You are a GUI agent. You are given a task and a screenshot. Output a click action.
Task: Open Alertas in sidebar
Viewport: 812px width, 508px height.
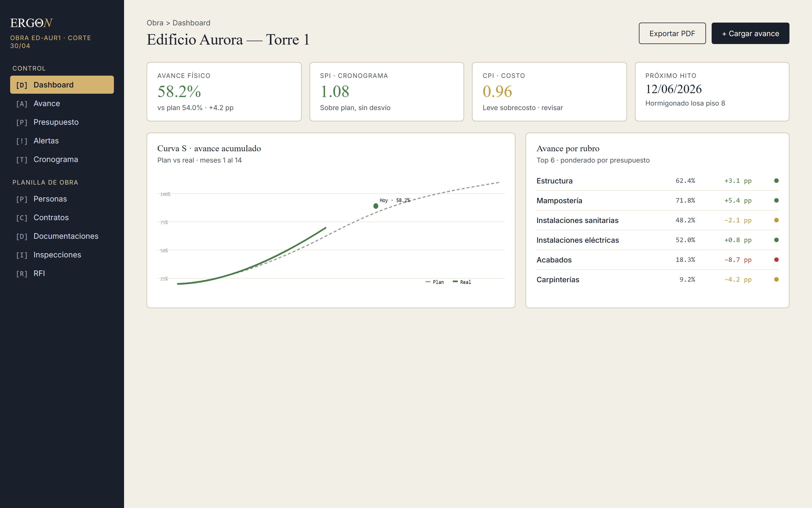point(62,141)
